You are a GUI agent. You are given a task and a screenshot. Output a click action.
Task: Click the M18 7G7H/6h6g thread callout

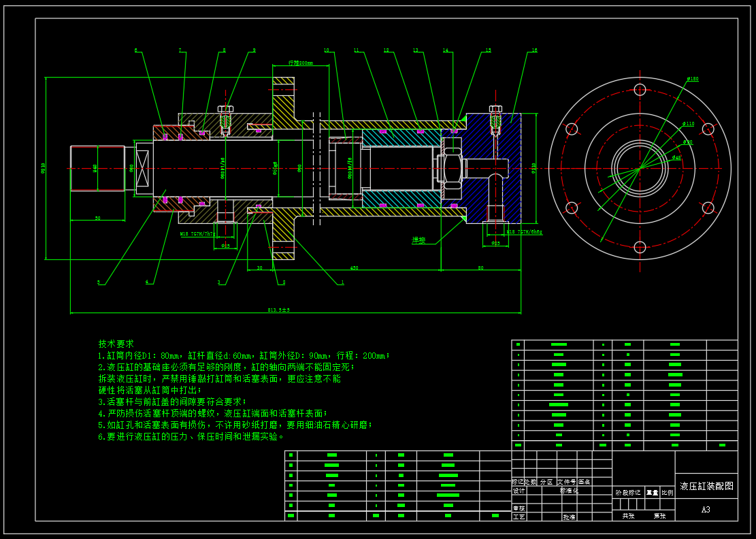click(x=524, y=232)
